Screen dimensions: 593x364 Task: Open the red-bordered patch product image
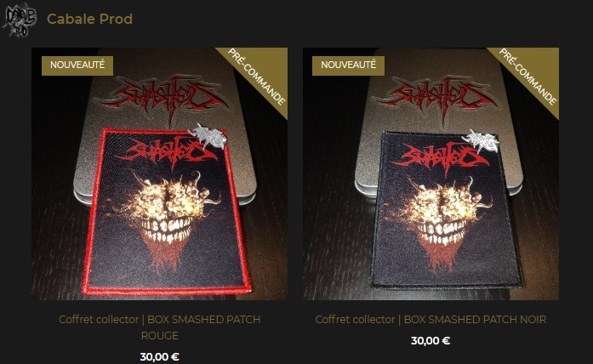click(x=159, y=173)
